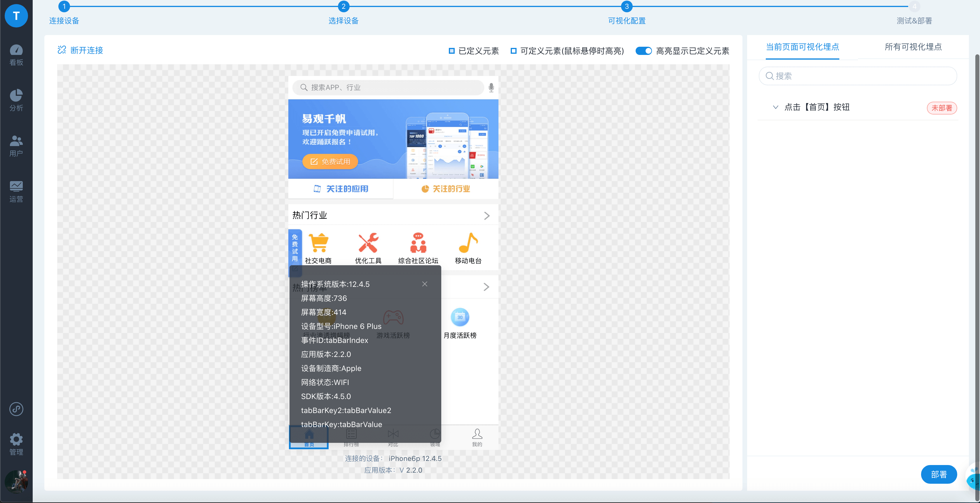Click the tabBarKey2:tabBarValue2 line

(x=346, y=410)
